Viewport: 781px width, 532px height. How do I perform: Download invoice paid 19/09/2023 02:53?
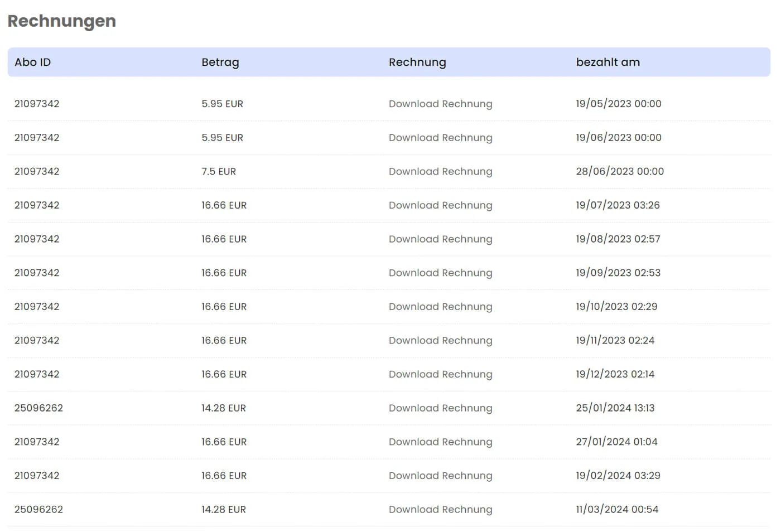440,273
